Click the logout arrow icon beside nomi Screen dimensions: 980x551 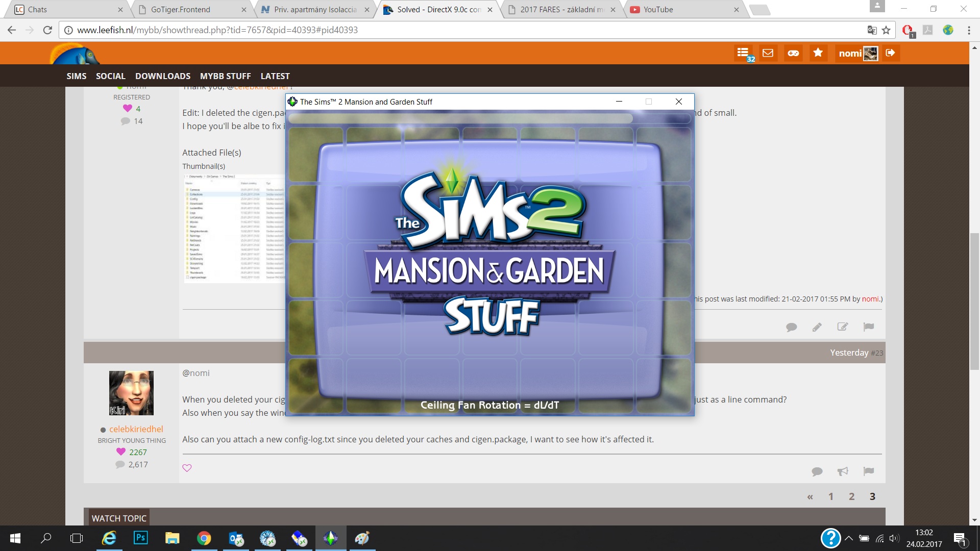click(891, 53)
